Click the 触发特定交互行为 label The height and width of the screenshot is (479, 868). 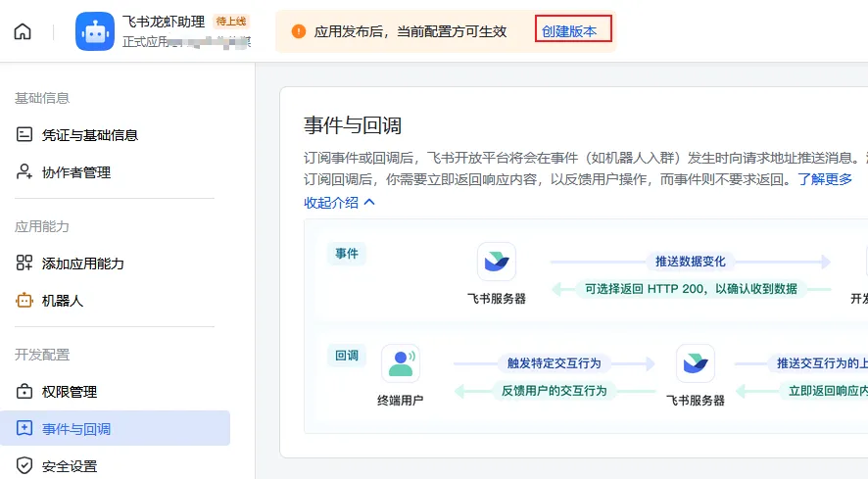click(x=555, y=363)
